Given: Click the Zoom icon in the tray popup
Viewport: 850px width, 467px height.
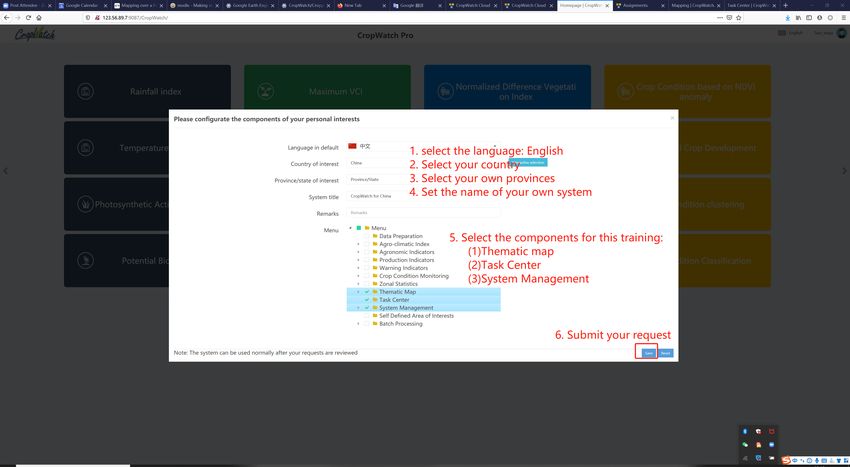Looking at the screenshot, I should [x=771, y=445].
